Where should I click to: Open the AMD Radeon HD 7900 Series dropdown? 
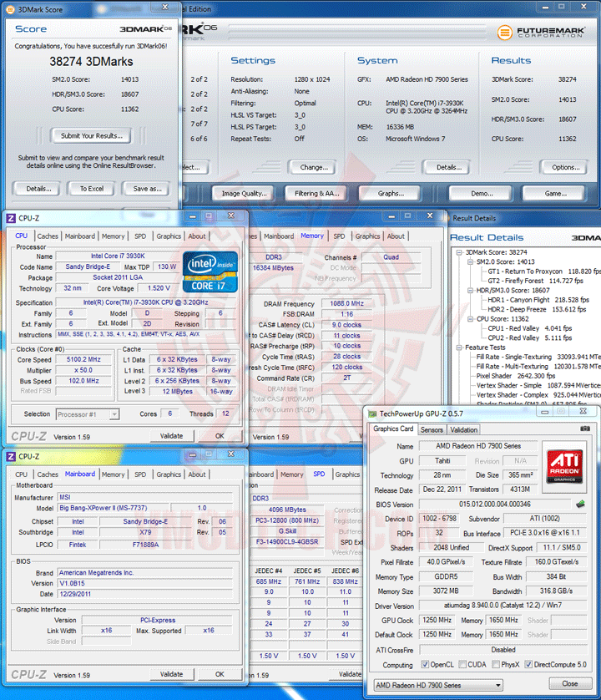(438, 685)
